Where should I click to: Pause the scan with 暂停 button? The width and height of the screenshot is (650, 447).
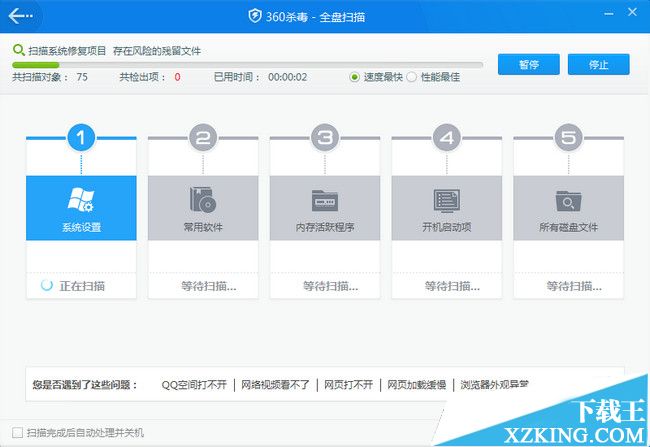[528, 64]
